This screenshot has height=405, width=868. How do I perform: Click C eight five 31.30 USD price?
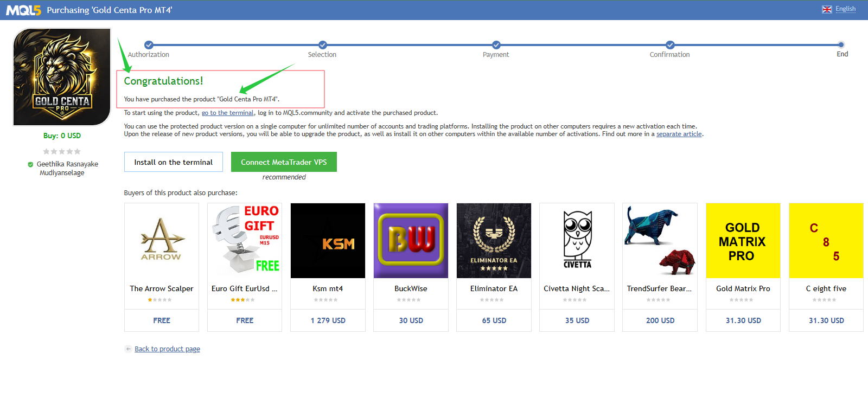[x=826, y=320]
